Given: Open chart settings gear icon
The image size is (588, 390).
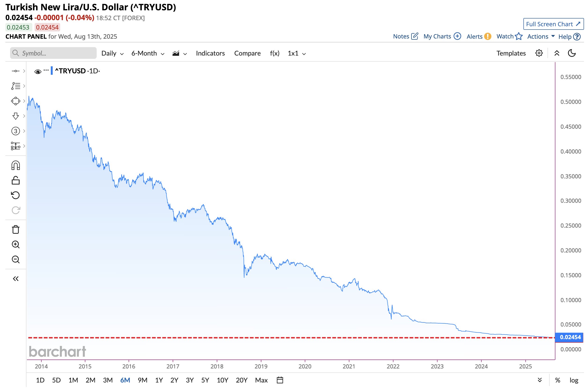Looking at the screenshot, I should (539, 53).
